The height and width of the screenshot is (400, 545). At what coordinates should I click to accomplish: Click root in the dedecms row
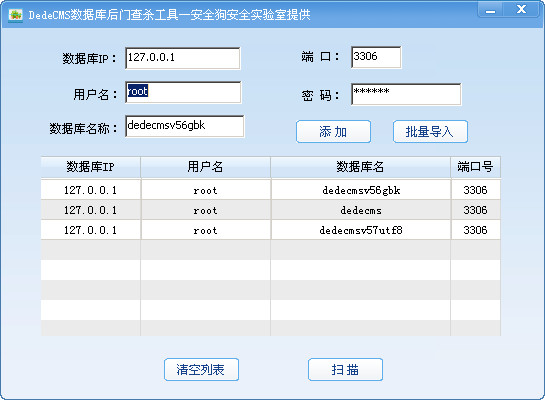(205, 211)
